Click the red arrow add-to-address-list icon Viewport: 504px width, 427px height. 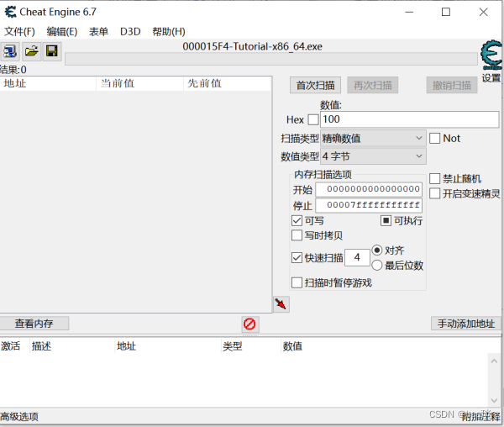point(281,304)
